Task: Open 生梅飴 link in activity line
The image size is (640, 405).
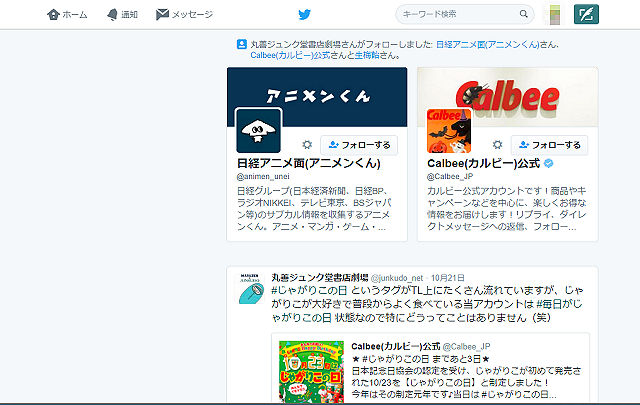Action: coord(367,55)
